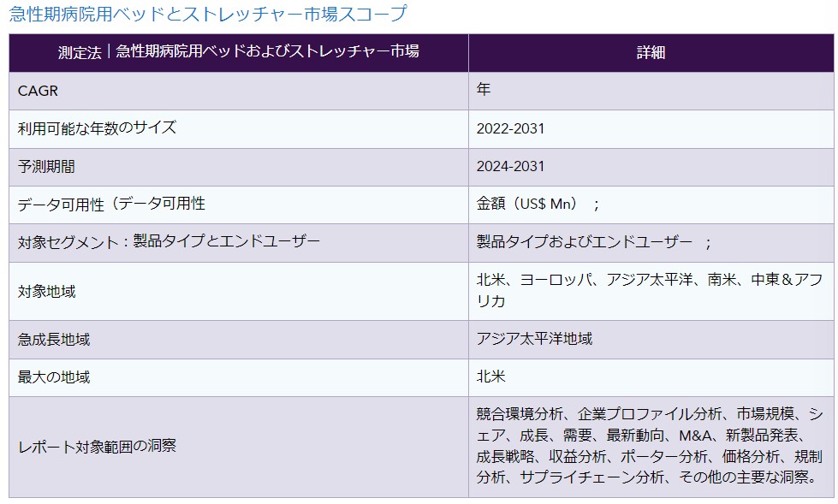Click the 利用可能な年数のサイズ cell
Viewport: 838px width, 504px height.
click(x=239, y=129)
